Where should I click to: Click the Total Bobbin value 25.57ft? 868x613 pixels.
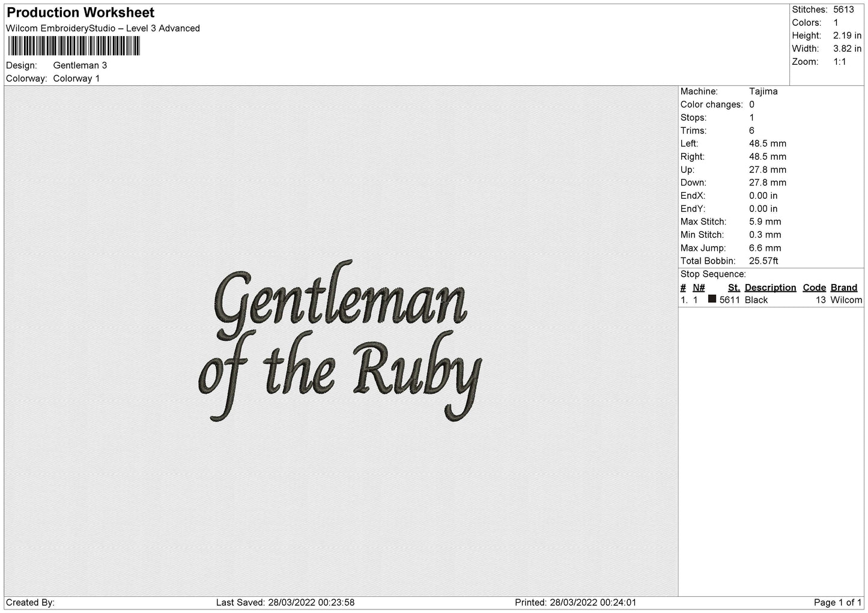tap(763, 261)
